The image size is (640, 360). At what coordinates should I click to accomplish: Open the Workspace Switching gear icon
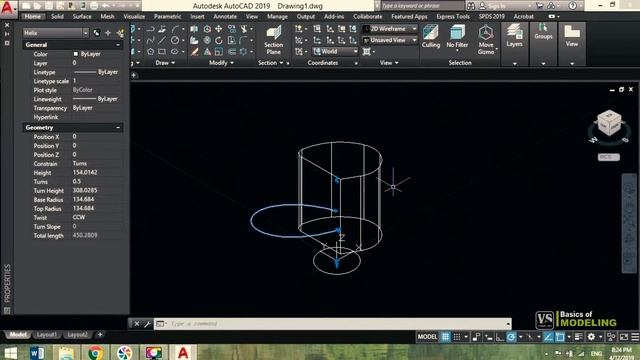coord(591,337)
